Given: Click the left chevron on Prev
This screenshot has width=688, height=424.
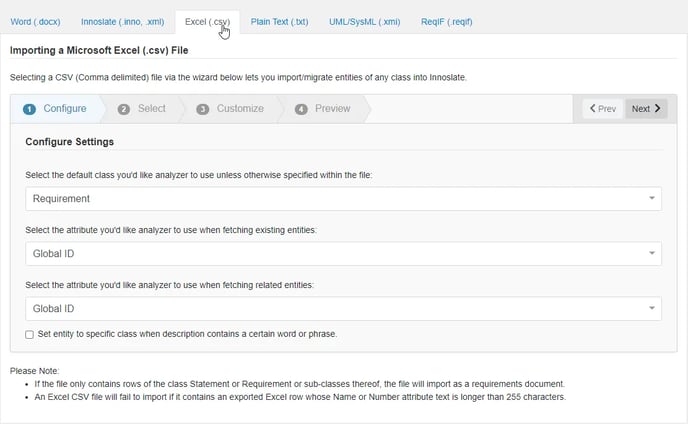Looking at the screenshot, I should click(x=592, y=108).
